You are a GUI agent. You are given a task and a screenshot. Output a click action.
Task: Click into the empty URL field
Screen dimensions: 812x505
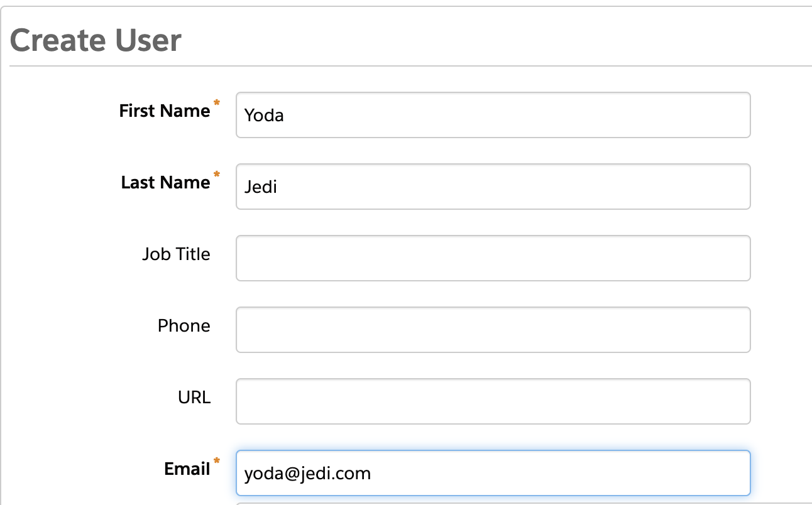coord(493,401)
